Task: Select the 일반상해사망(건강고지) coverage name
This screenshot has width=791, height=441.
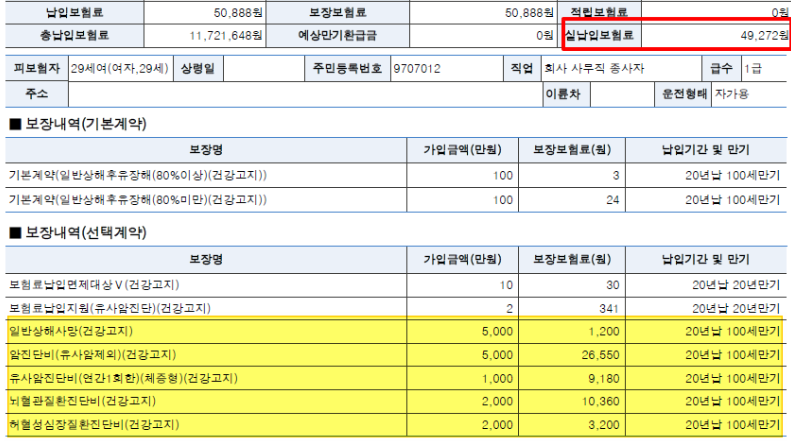Action: coord(71,332)
